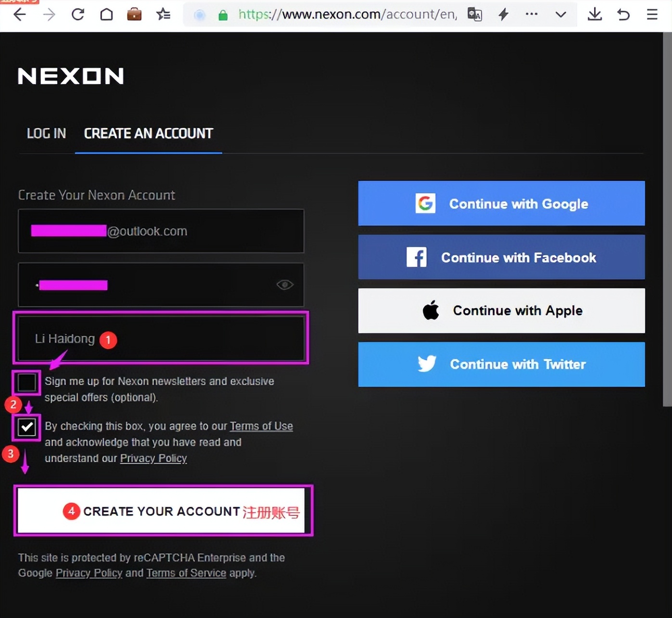This screenshot has width=672, height=618.
Task: Click the name field containing Li Haidong
Action: tap(161, 338)
